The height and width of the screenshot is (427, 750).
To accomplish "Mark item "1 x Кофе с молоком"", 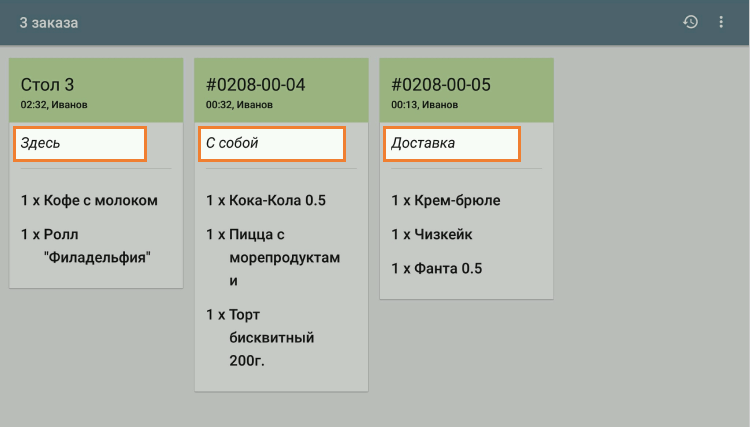I will click(x=89, y=200).
